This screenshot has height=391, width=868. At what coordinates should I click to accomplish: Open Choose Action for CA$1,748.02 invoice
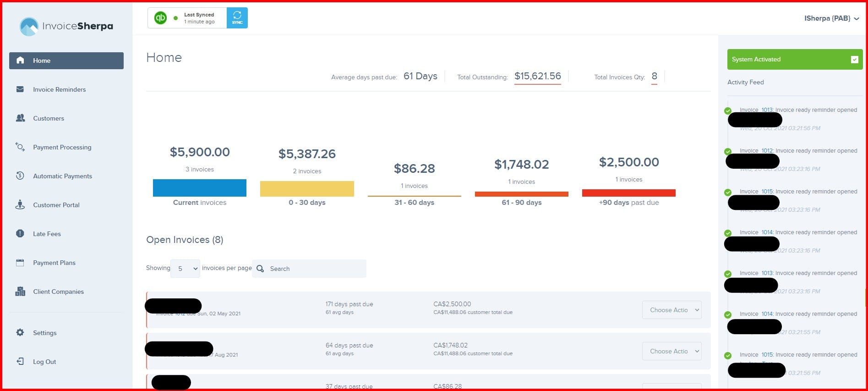pos(672,351)
